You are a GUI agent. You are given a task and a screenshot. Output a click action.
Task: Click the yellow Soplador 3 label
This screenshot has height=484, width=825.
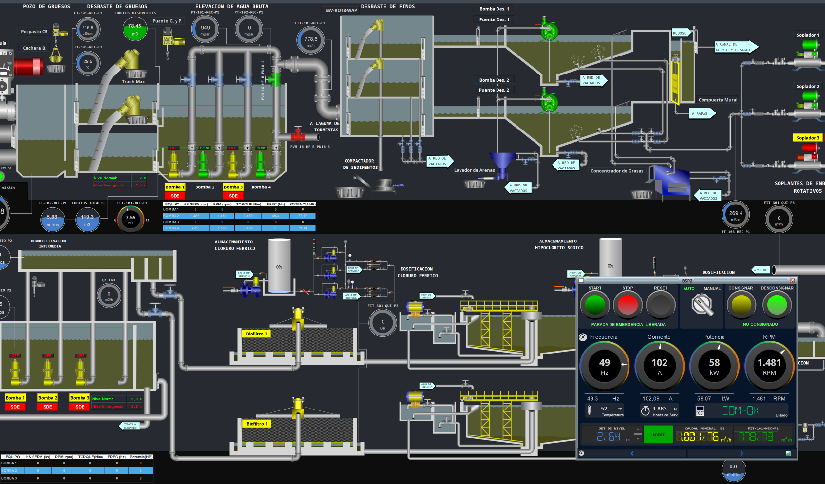point(807,138)
